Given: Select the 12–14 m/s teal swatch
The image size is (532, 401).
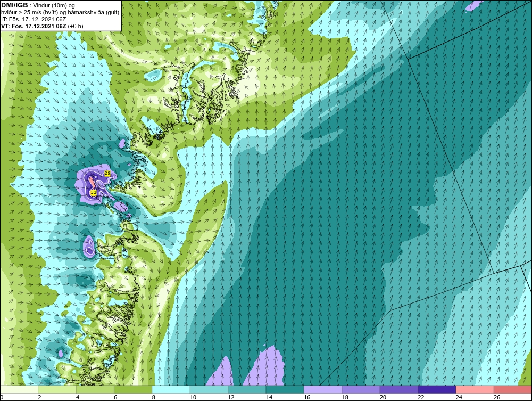Looking at the screenshot, I should [x=247, y=389].
